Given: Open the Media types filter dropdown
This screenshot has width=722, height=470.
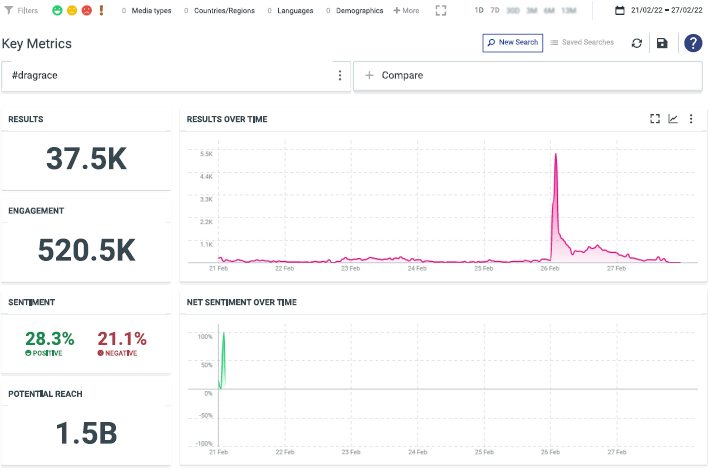Looking at the screenshot, I should (x=149, y=11).
